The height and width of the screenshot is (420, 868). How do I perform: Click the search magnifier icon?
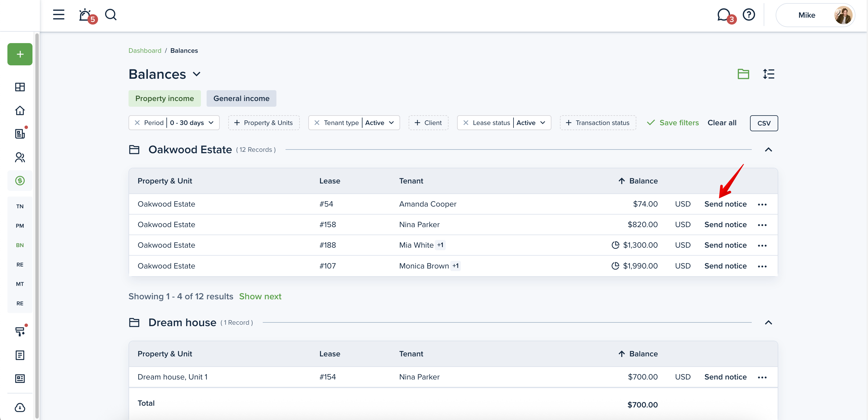(x=111, y=15)
